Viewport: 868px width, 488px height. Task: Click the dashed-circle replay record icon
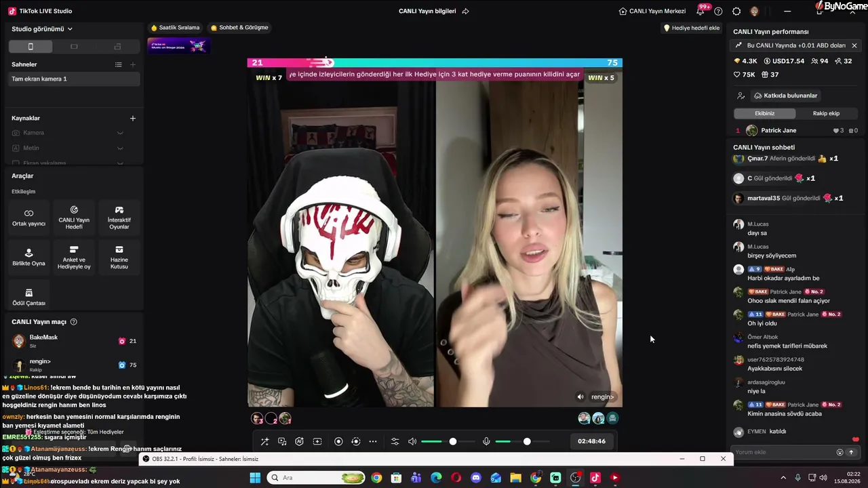coord(355,442)
